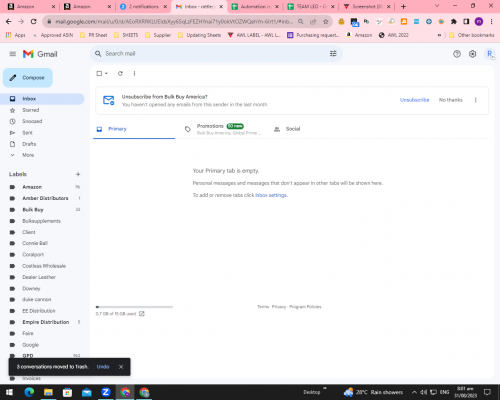Undo moving conversations to Trash
The height and width of the screenshot is (400, 500).
click(x=103, y=367)
